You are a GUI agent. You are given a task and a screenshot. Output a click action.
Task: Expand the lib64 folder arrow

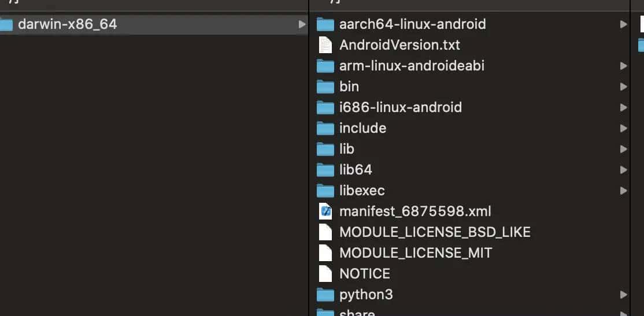(623, 170)
